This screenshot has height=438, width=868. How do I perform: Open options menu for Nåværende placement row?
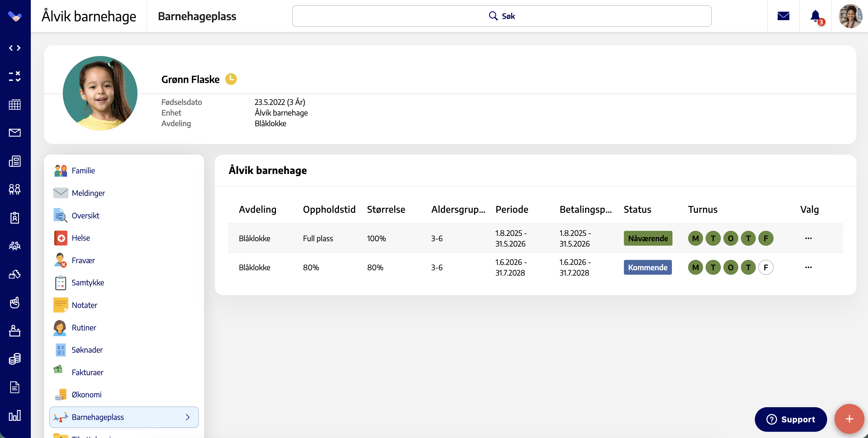[x=808, y=238]
